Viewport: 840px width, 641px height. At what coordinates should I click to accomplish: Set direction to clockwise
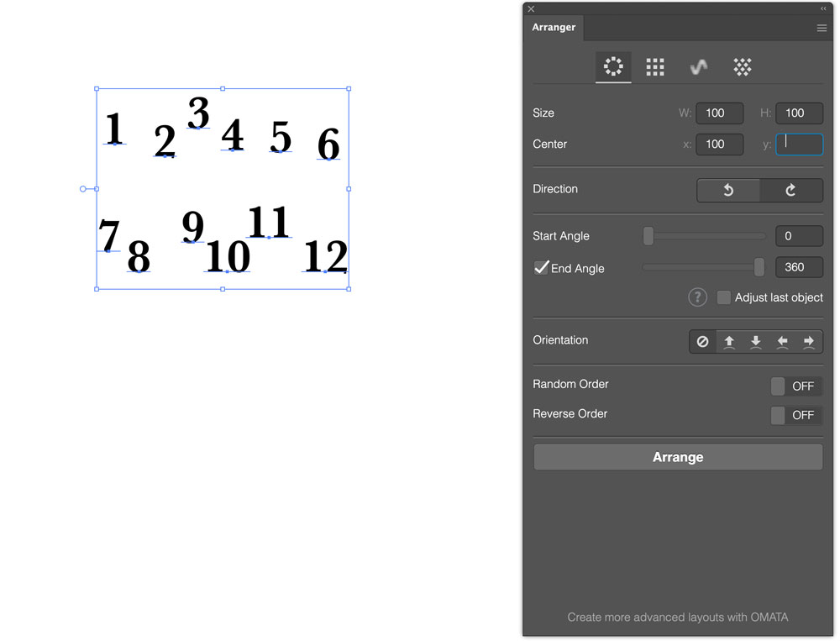(x=790, y=190)
